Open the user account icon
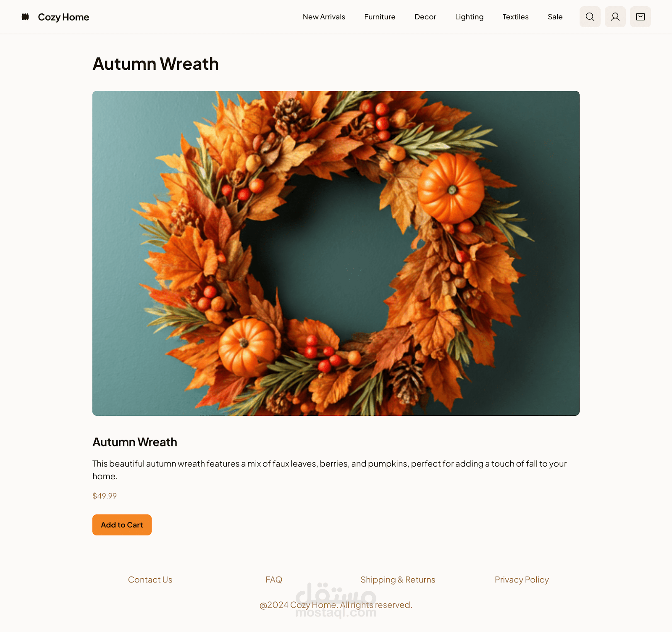Screen dimensions: 672x632 [x=615, y=17]
